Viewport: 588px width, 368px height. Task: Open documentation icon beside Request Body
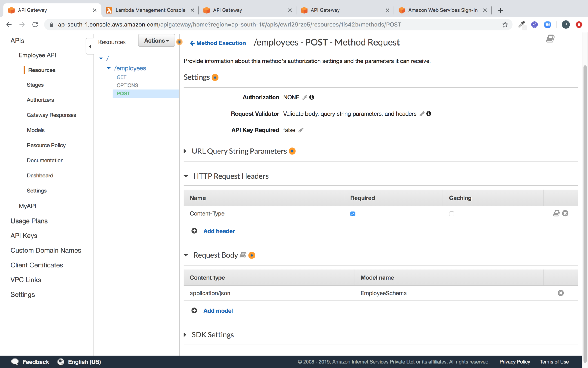point(243,255)
